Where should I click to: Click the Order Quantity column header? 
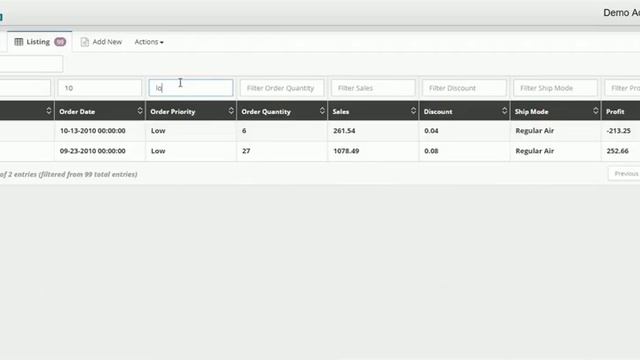[282, 111]
